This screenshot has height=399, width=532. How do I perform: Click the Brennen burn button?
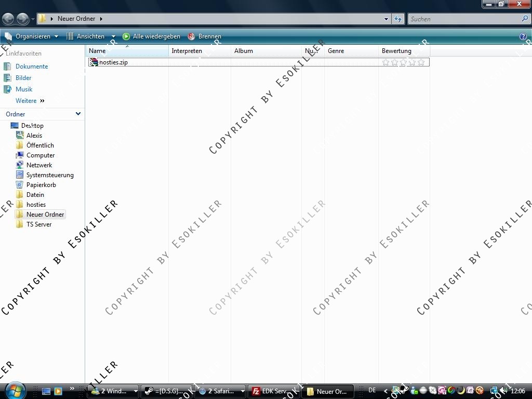[x=205, y=36]
